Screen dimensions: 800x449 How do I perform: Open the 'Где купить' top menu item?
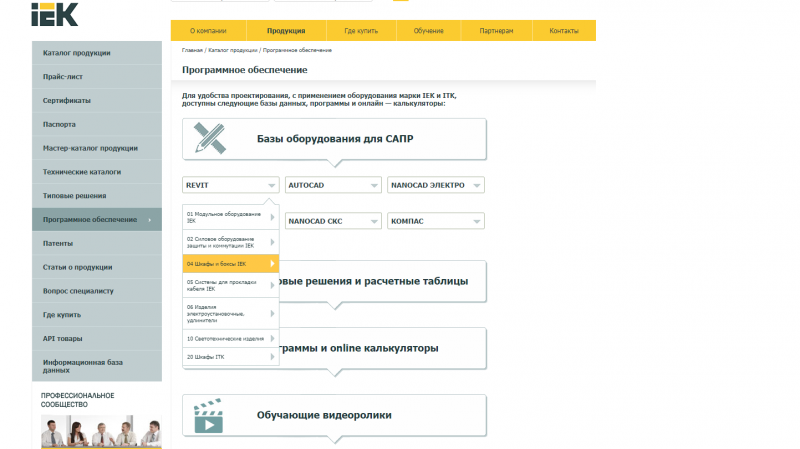[x=361, y=31]
